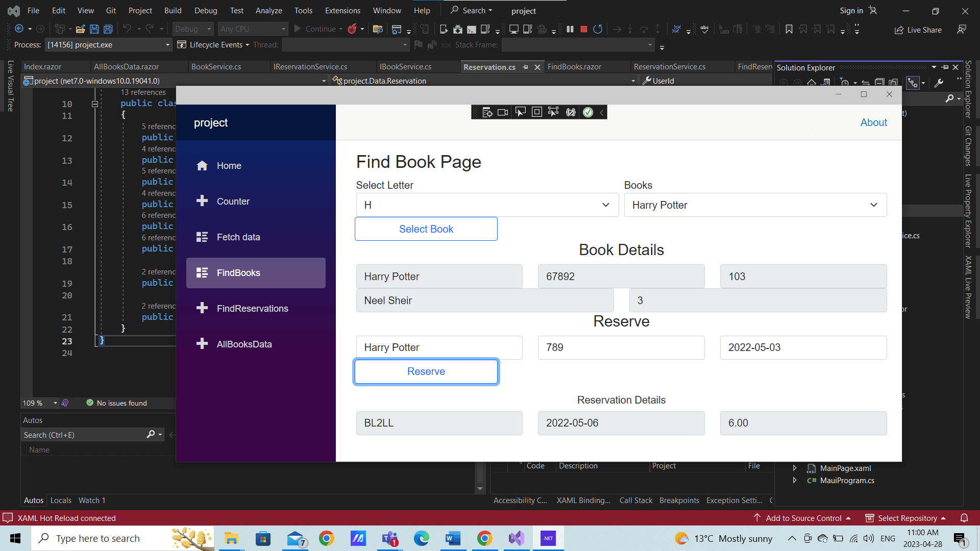The image size is (980, 551).
Task: Click Live Share button
Action: [x=918, y=30]
